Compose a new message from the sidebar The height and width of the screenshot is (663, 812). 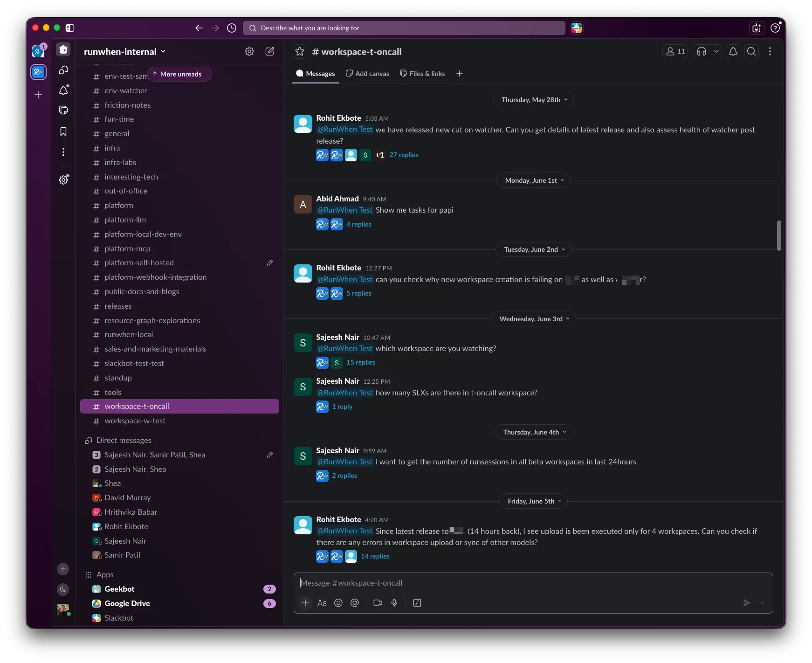click(x=270, y=51)
